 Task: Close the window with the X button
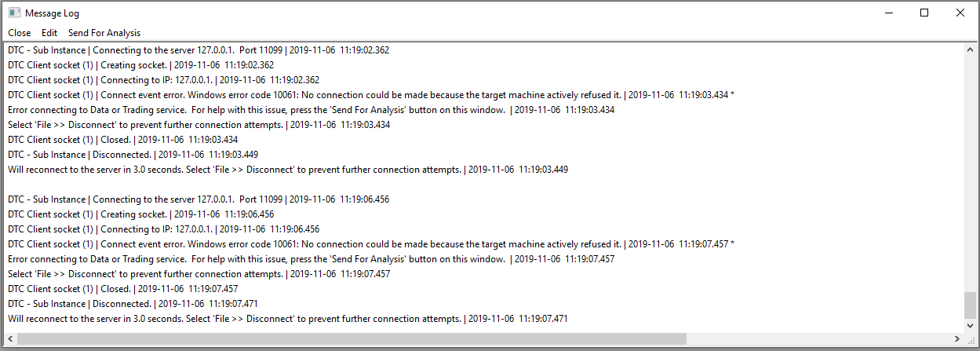pos(960,13)
